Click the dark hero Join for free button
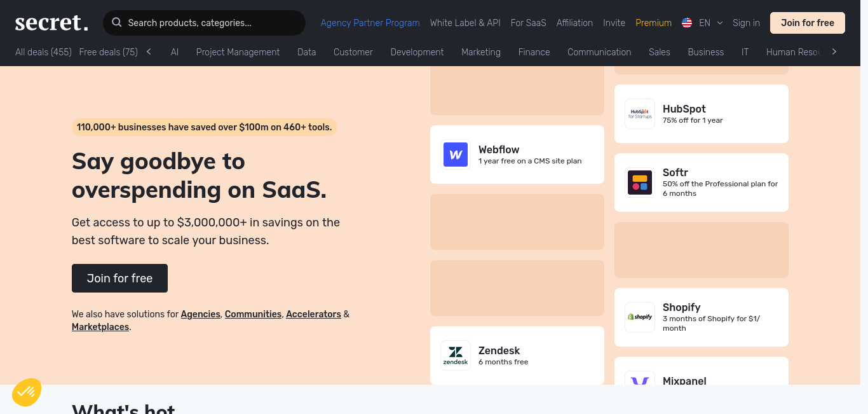The width and height of the screenshot is (868, 414). click(119, 278)
